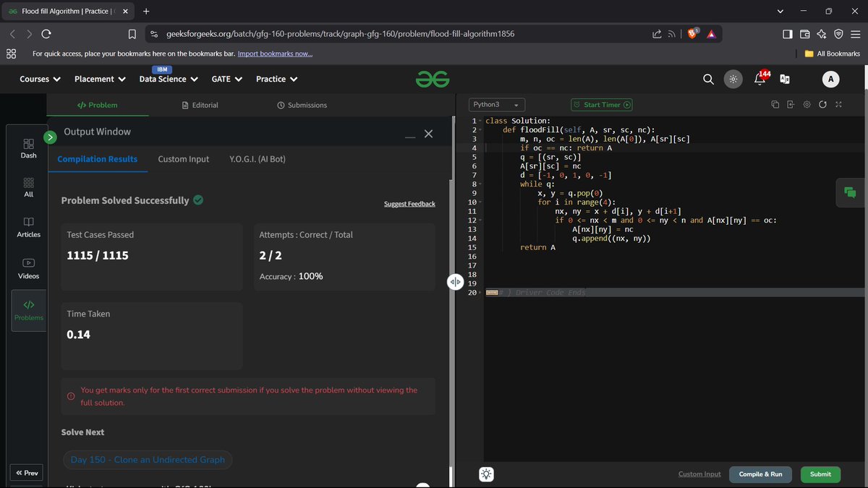Open the Placement dropdown menu

click(100, 79)
